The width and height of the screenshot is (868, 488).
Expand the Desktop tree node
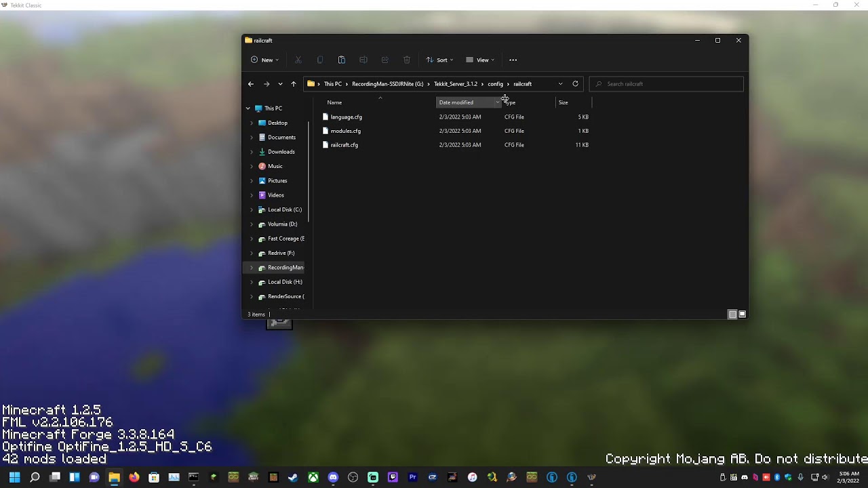252,123
